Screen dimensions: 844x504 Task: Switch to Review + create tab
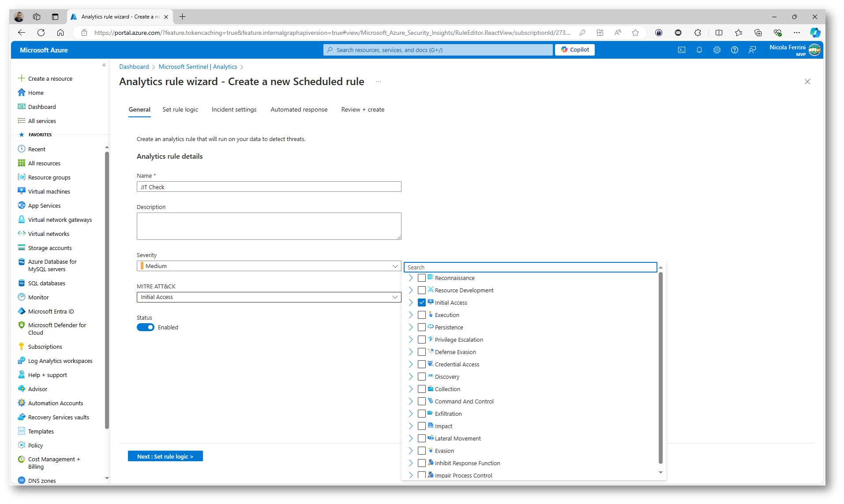coord(363,109)
